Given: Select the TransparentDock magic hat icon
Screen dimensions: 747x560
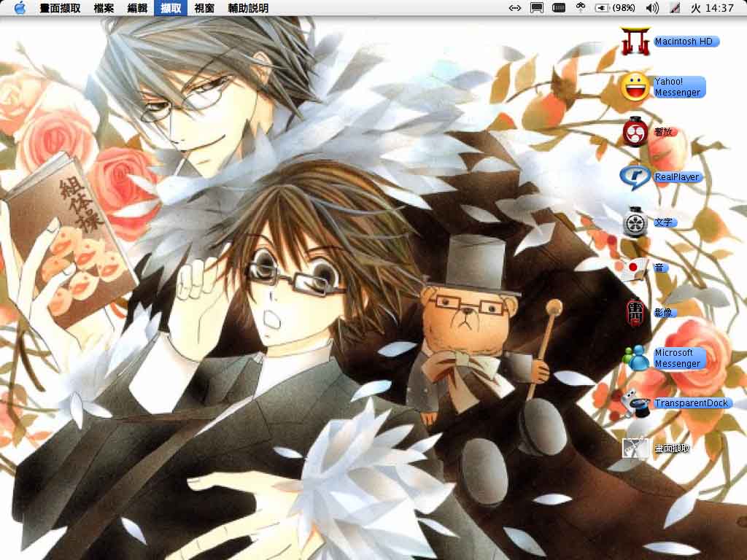Looking at the screenshot, I should coord(635,403).
